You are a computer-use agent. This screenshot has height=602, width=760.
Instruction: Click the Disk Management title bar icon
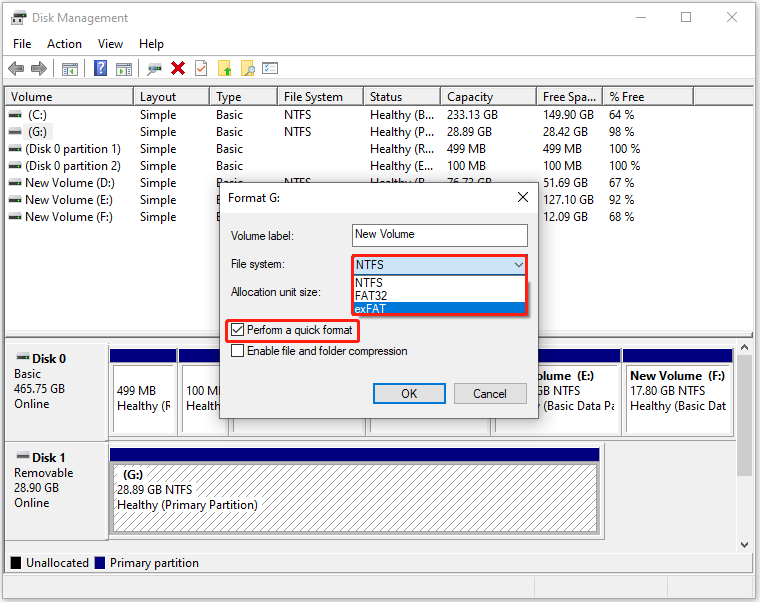point(18,18)
